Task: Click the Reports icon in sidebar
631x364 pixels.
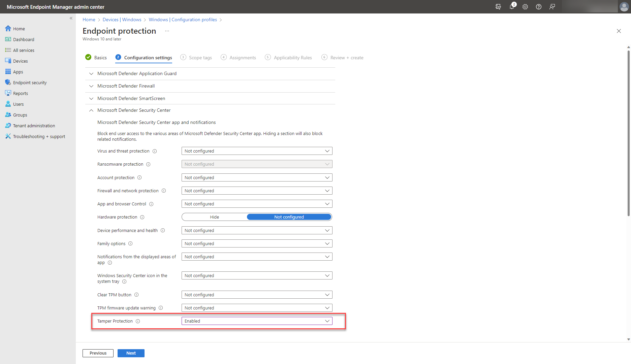Action: coord(8,93)
